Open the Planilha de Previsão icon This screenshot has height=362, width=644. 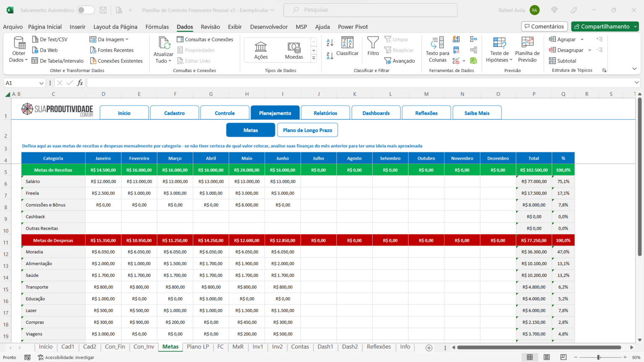[x=527, y=43]
